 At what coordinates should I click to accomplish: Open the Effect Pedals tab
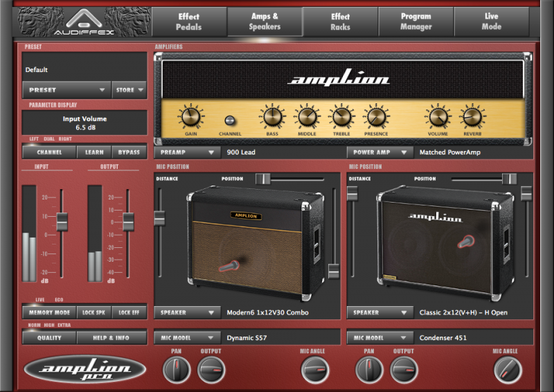tap(189, 21)
